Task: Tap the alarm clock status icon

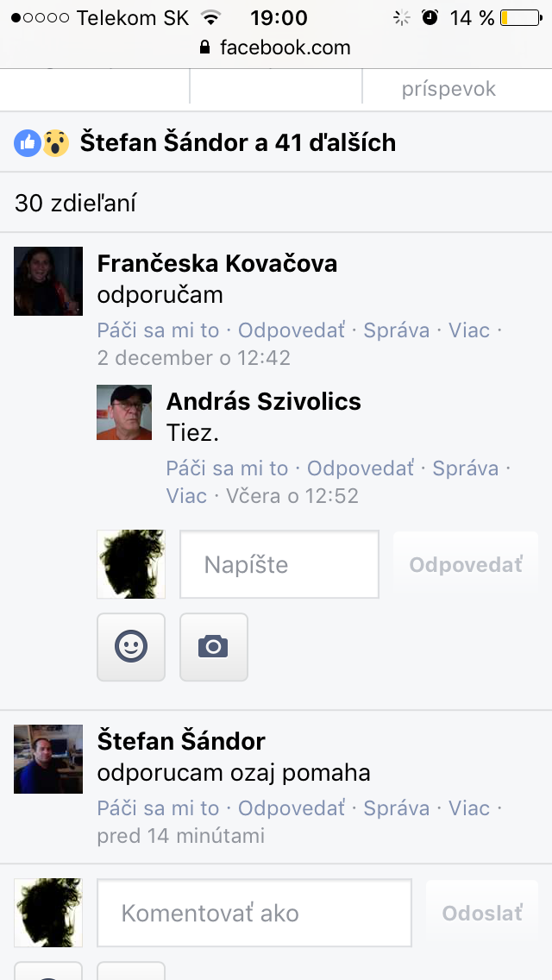Action: 430,17
